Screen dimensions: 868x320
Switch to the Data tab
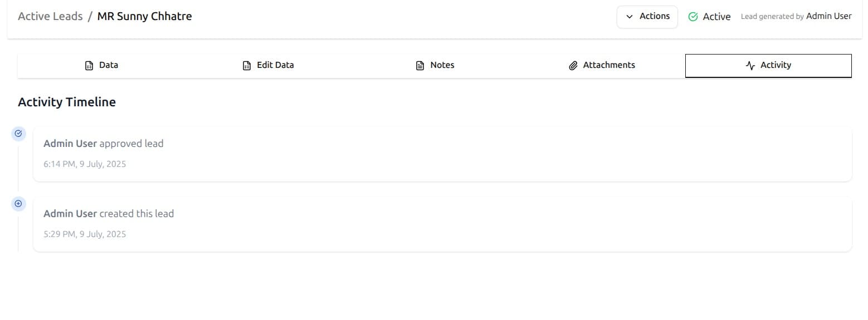(101, 66)
